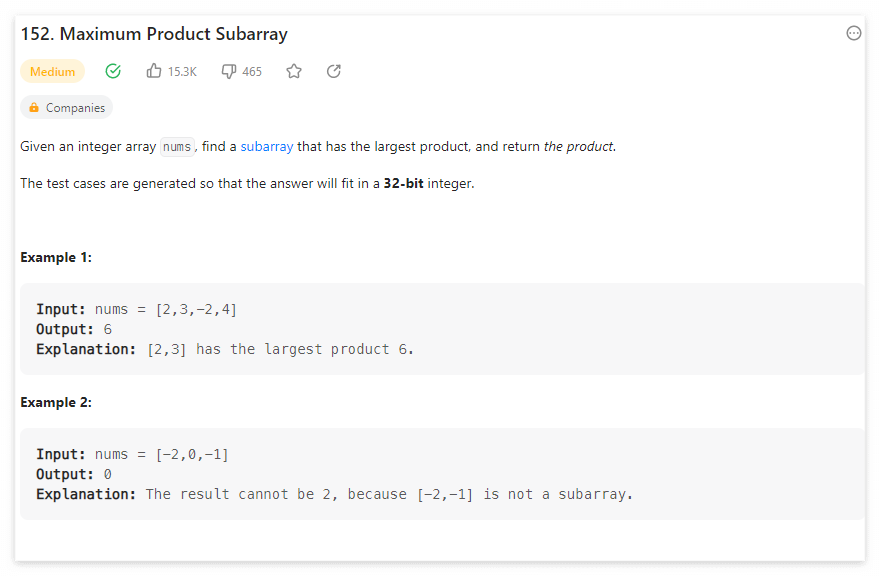The image size is (880, 576).
Task: Open the Companies tag button
Action: tap(66, 107)
